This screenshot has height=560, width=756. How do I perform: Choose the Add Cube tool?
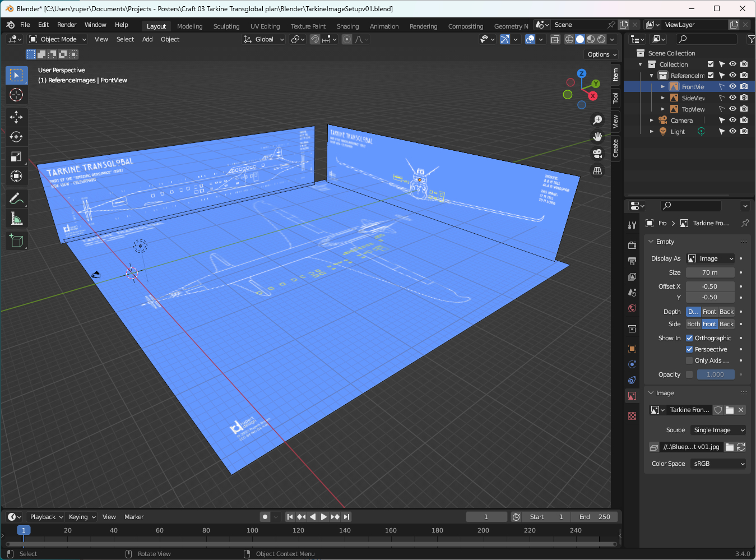[x=16, y=241]
